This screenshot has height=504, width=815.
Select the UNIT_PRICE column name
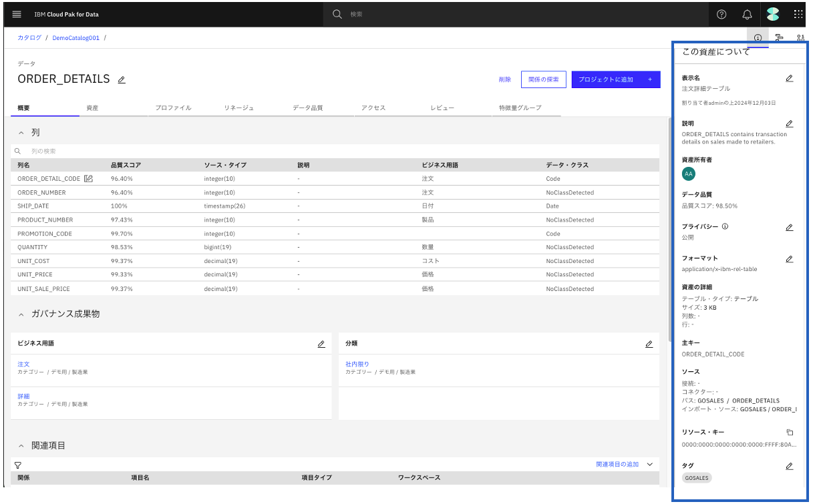[x=35, y=274]
